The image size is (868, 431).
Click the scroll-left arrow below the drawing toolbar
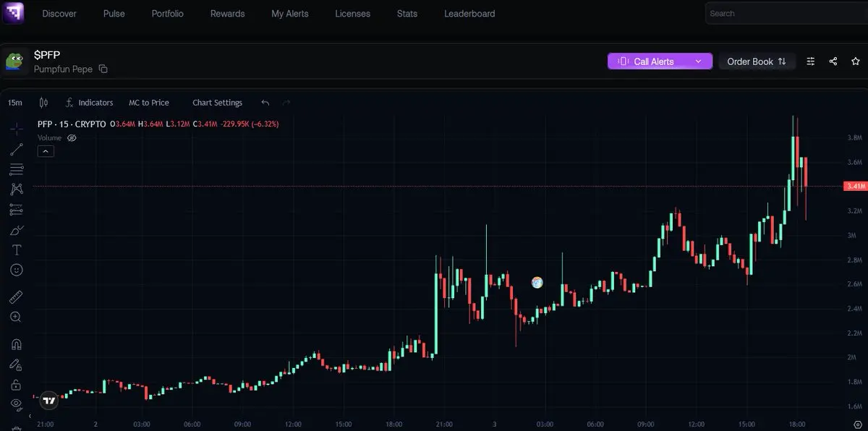pyautogui.click(x=30, y=417)
